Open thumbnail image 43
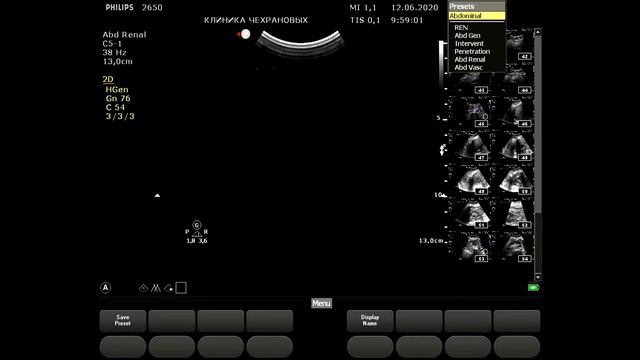The image size is (640, 360). point(469,84)
